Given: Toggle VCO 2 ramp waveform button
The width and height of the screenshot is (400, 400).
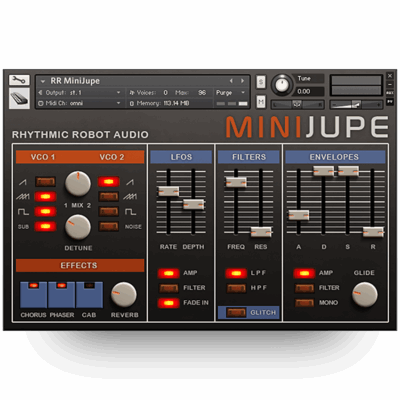Looking at the screenshot, I should click(x=109, y=182).
